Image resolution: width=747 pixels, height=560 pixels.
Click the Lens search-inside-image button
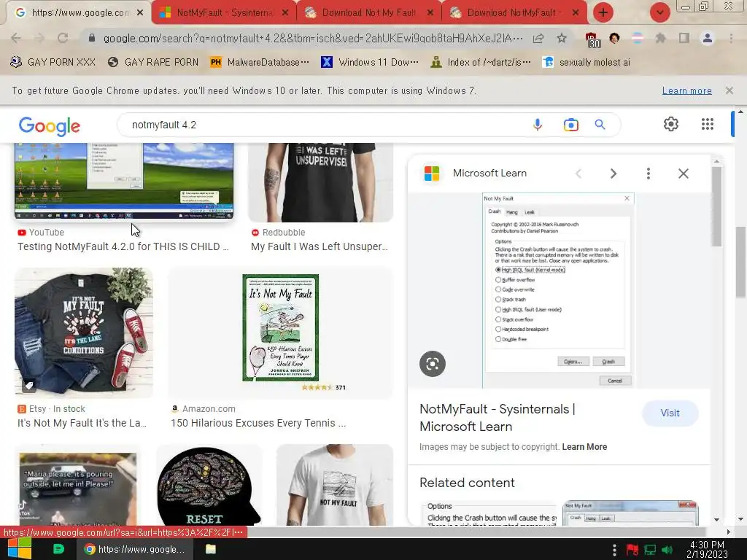click(x=433, y=364)
